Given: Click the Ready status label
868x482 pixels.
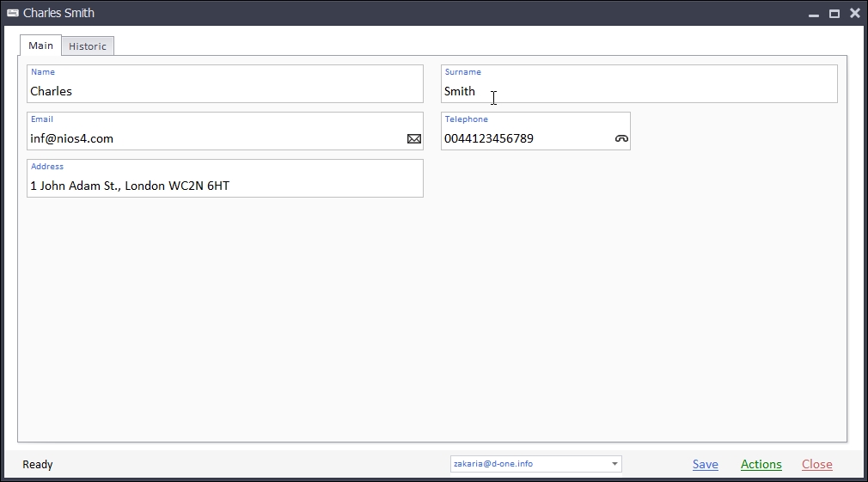Looking at the screenshot, I should (x=38, y=464).
